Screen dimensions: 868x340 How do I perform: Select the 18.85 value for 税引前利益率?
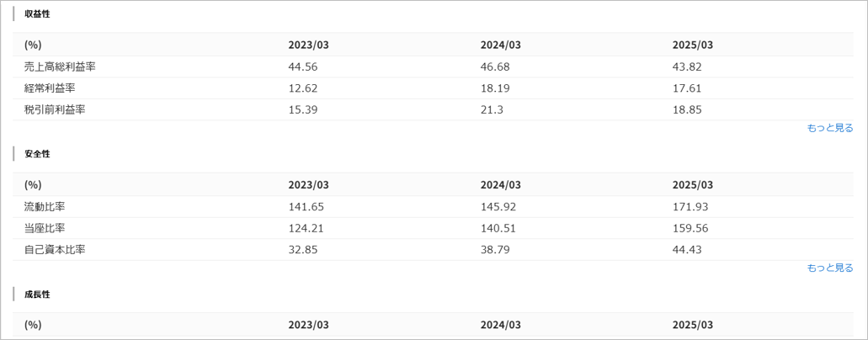(x=687, y=109)
